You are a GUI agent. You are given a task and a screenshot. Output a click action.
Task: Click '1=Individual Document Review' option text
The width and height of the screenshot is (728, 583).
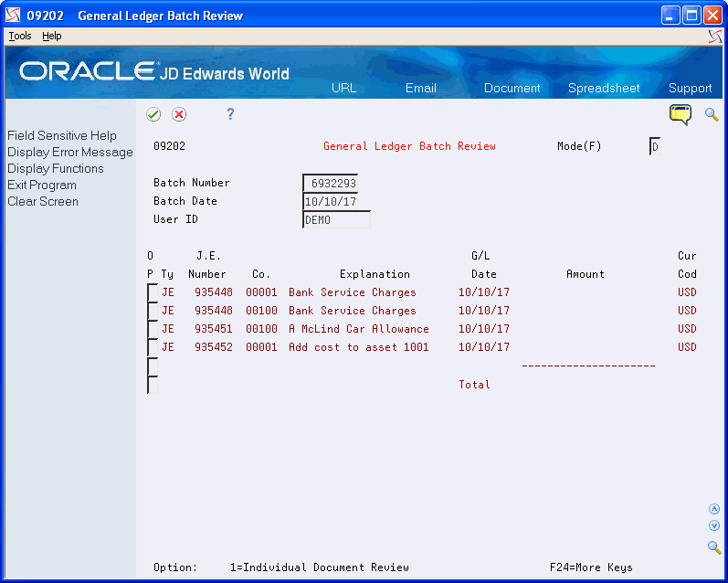[320, 567]
